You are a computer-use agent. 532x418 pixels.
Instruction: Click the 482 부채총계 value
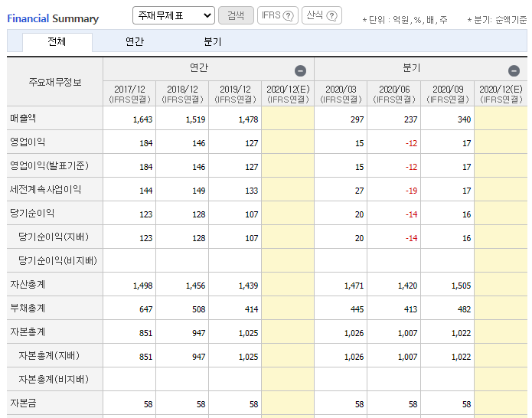464,309
